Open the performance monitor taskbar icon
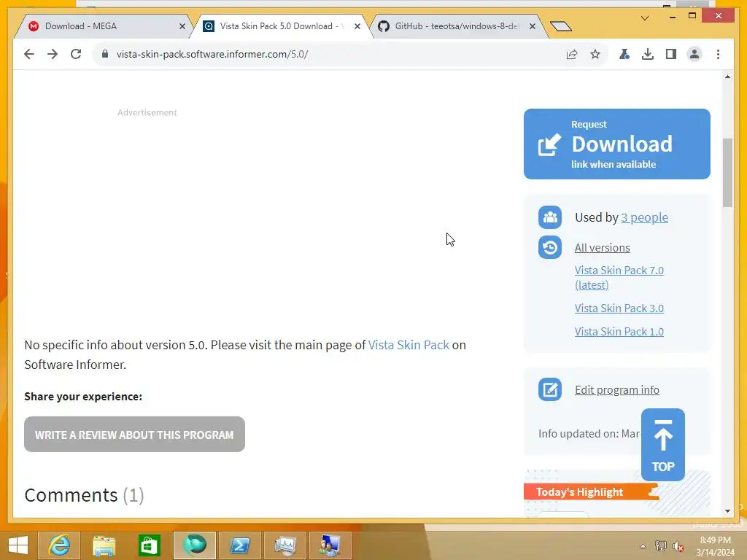Screen dimensions: 747x560 (x=285, y=545)
